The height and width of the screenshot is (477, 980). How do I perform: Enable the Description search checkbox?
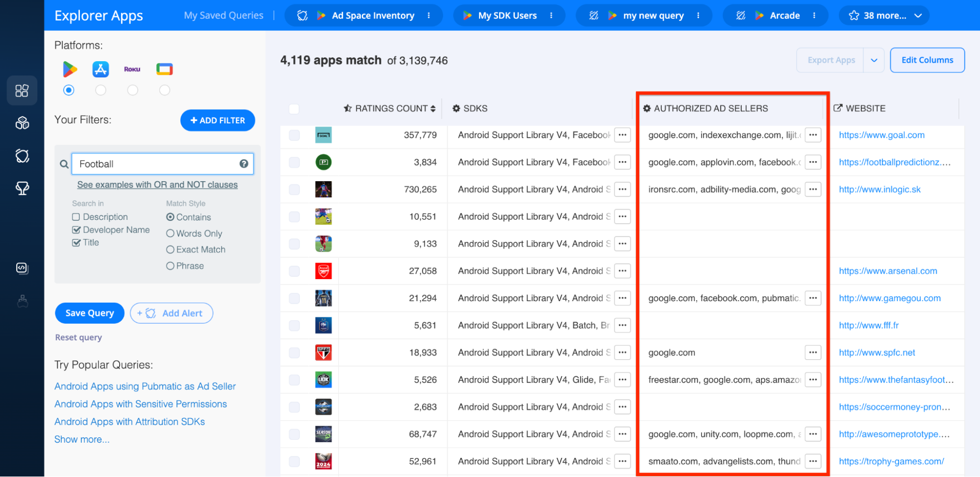pyautogui.click(x=76, y=217)
